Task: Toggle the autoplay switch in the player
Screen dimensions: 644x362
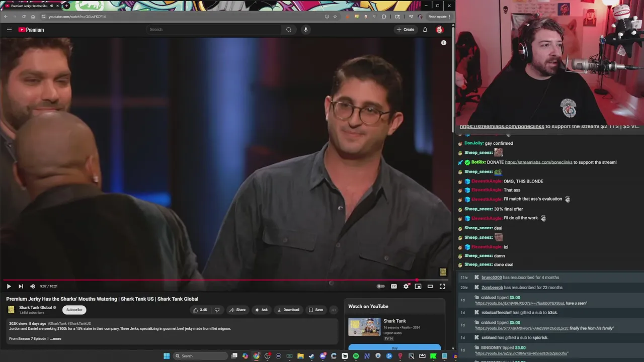Action: (x=381, y=286)
